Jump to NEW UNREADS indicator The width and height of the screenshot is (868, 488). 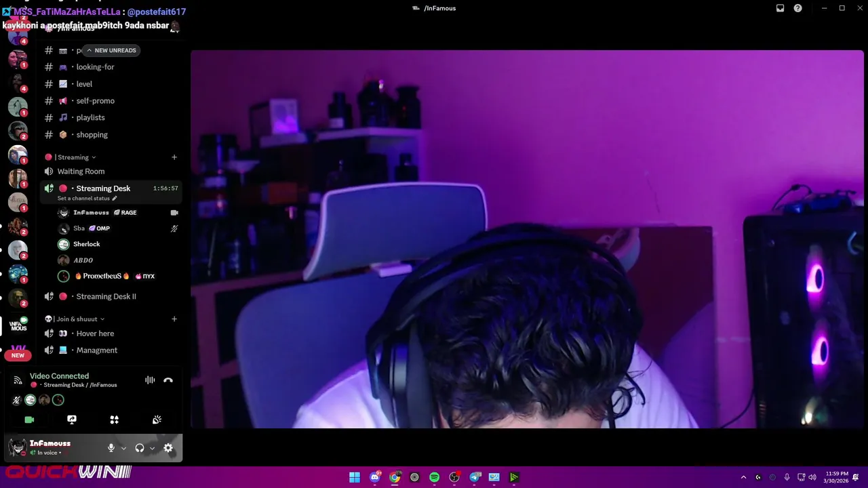pos(111,50)
